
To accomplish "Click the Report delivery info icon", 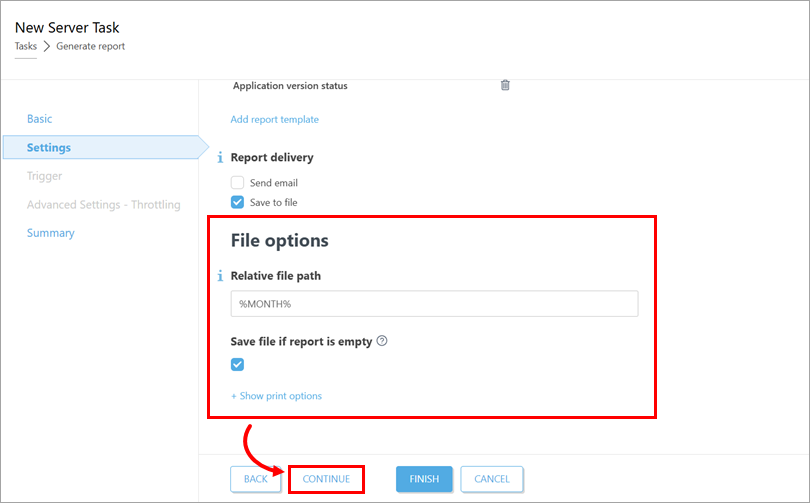I will [x=220, y=158].
